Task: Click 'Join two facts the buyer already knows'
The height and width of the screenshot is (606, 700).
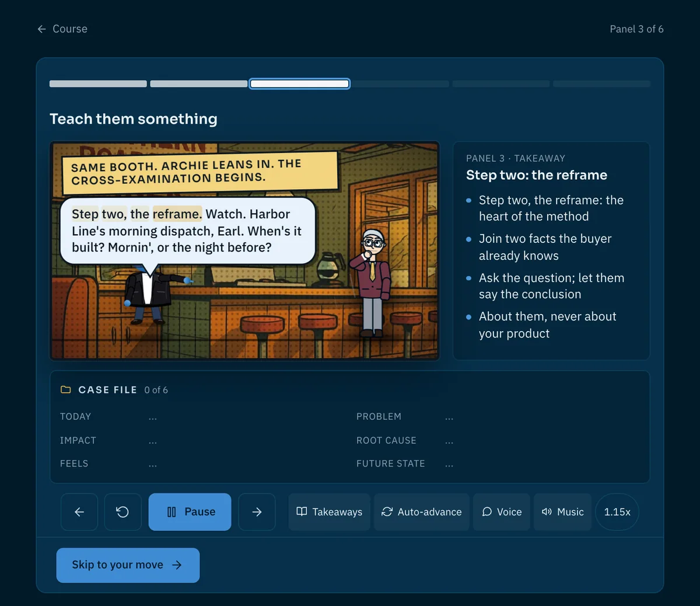Action: (545, 247)
